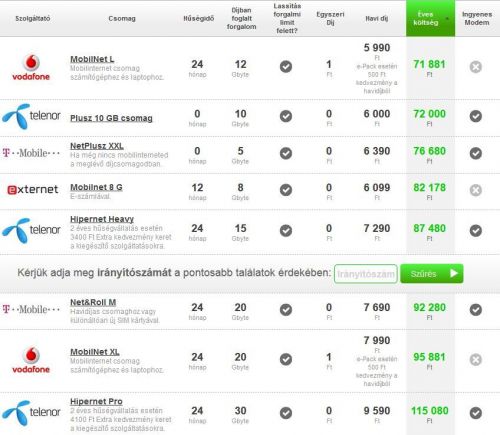Viewport: 500px width, 435px height.
Task: Sort by the Díjban foglalt forgalom header
Action: coord(241,18)
